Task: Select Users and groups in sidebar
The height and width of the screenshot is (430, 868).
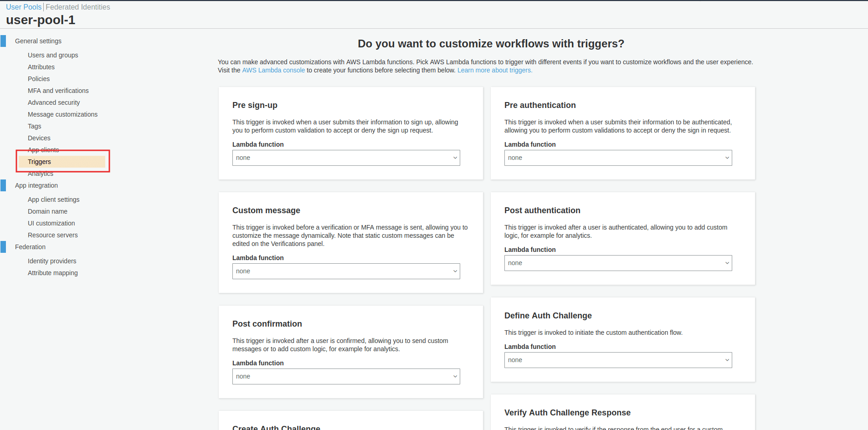Action: 53,55
